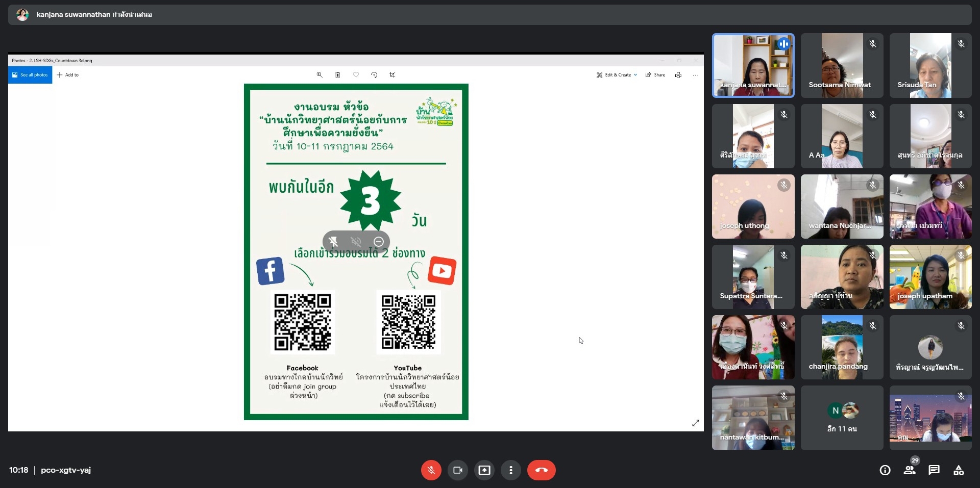Click the zoom magnifier in Photos toolbar
Screen dimensions: 980x488
[x=320, y=75]
